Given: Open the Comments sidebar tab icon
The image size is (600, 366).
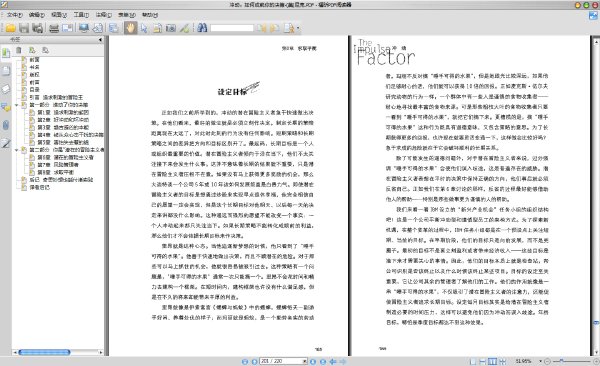Looking at the screenshot, I should point(6,107).
